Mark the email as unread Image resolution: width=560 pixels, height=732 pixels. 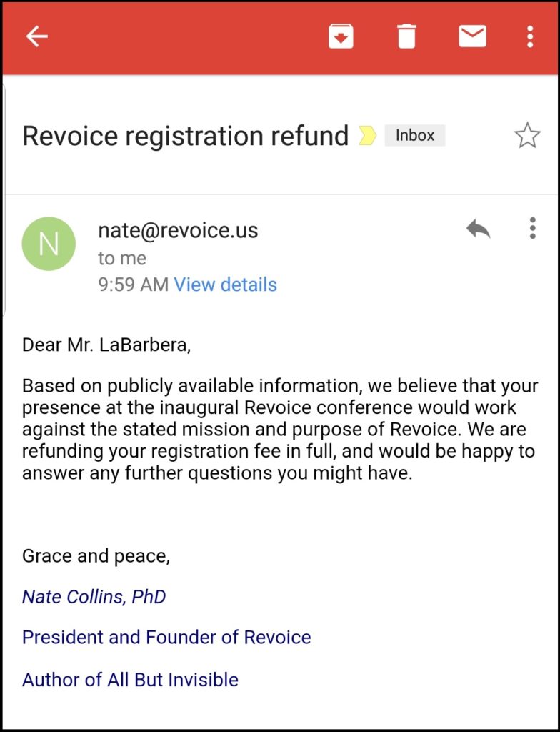[x=472, y=36]
